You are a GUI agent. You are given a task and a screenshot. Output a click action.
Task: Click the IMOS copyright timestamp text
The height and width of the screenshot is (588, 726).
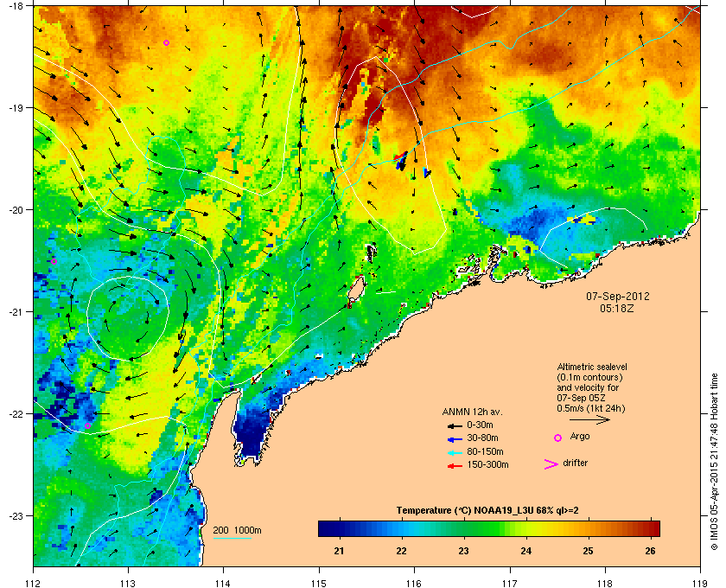point(714,462)
